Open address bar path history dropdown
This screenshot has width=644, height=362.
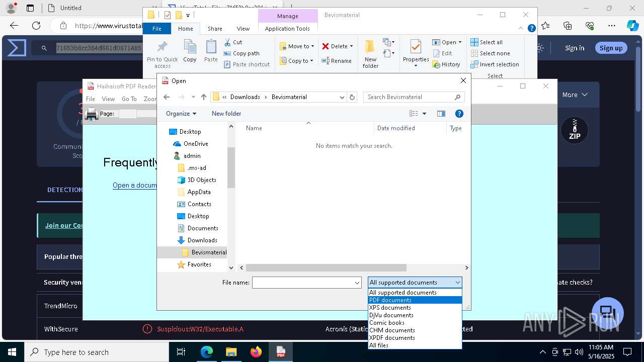(342, 97)
